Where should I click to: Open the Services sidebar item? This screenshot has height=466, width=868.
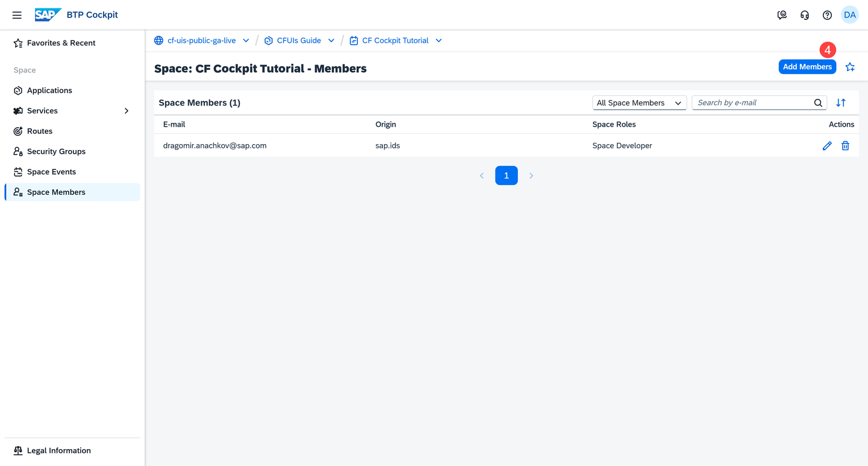[x=72, y=111]
